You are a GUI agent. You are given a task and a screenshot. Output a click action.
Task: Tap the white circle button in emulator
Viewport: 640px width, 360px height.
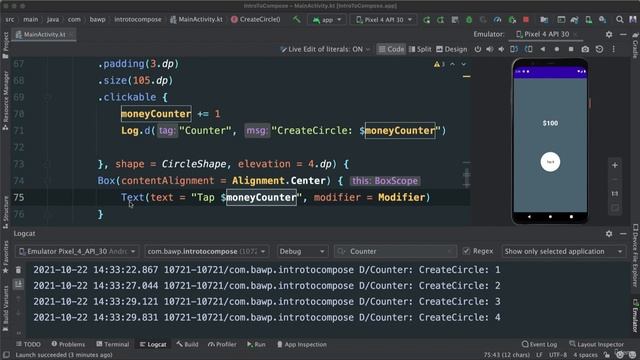(x=550, y=162)
